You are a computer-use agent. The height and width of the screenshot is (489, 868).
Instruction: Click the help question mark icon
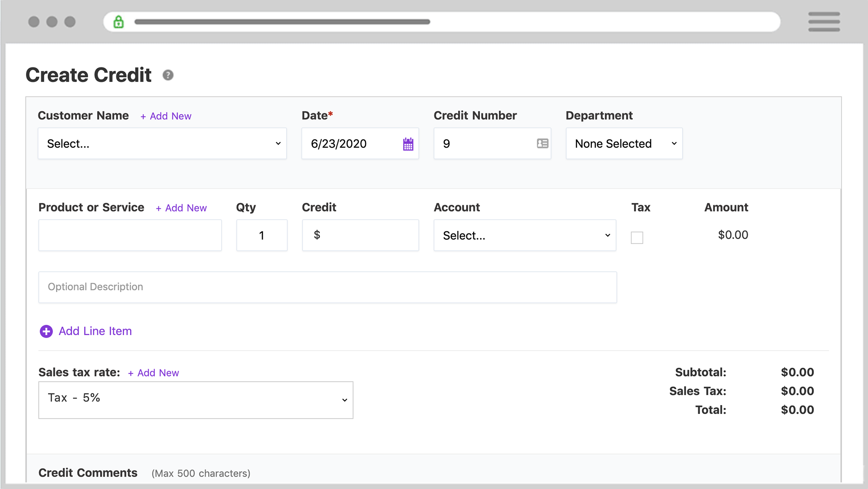[x=168, y=75]
